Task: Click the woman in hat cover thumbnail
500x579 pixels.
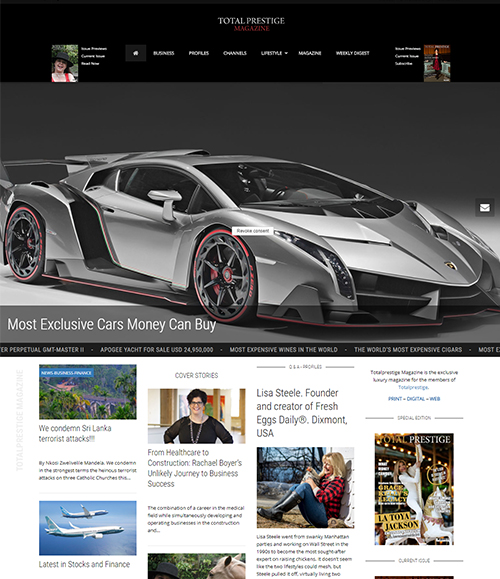Action: (x=65, y=64)
